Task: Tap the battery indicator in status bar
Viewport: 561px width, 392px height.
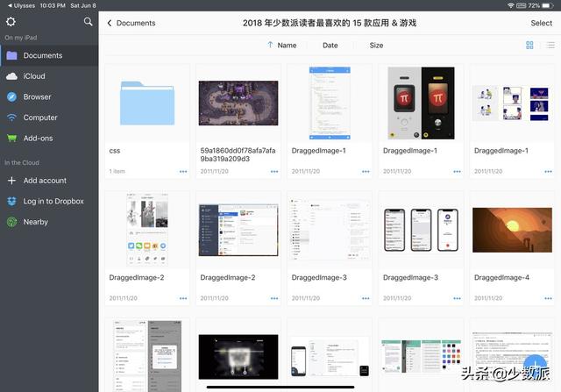Action: (x=548, y=5)
